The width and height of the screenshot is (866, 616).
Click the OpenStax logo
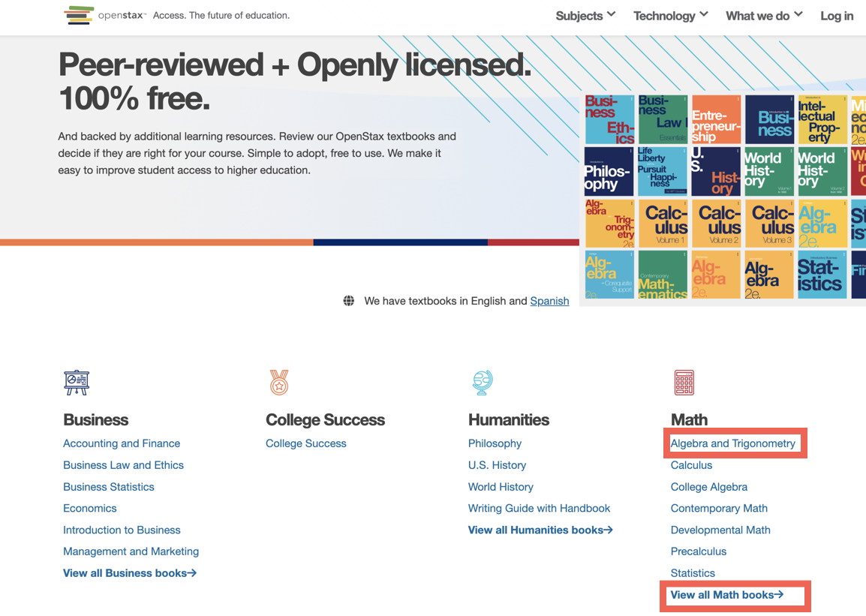(x=105, y=16)
